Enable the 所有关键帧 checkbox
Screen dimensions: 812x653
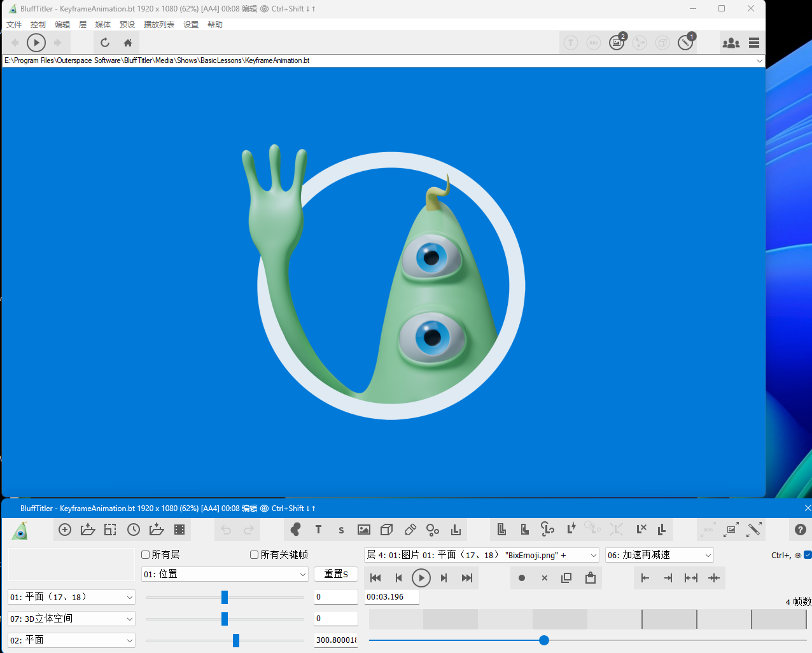[x=255, y=555]
